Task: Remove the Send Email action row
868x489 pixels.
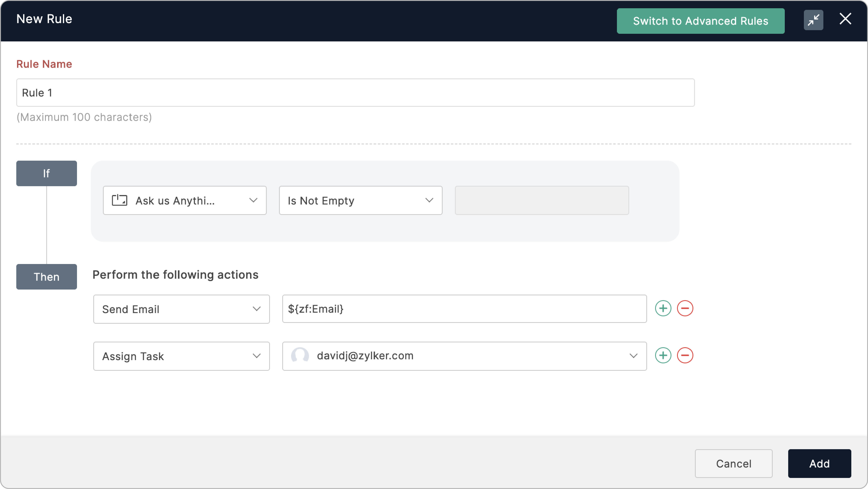Action: coord(685,308)
